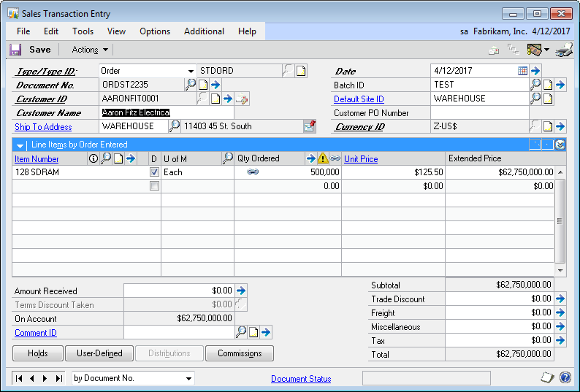
Task: Click the blue arrow beside Document No.
Action: (215, 85)
